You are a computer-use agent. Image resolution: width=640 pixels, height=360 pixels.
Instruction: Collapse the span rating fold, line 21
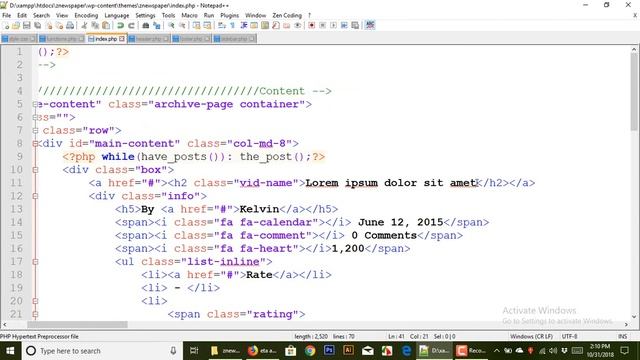click(x=36, y=314)
